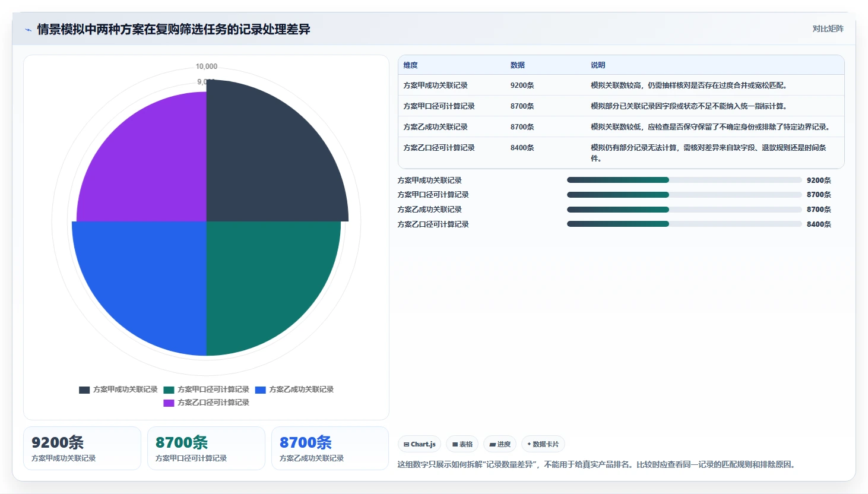
Task: Open the 9200条 方案甲成功关联记录 card
Action: pos(83,448)
